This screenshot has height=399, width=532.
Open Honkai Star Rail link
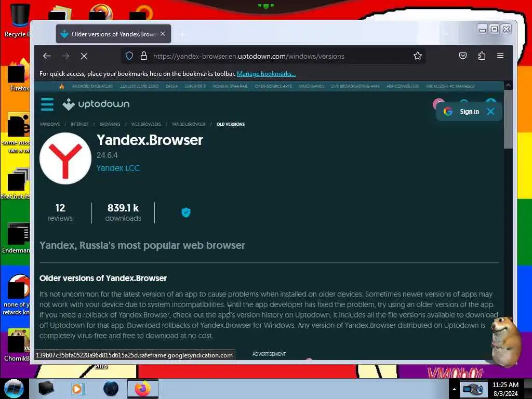[x=230, y=86]
